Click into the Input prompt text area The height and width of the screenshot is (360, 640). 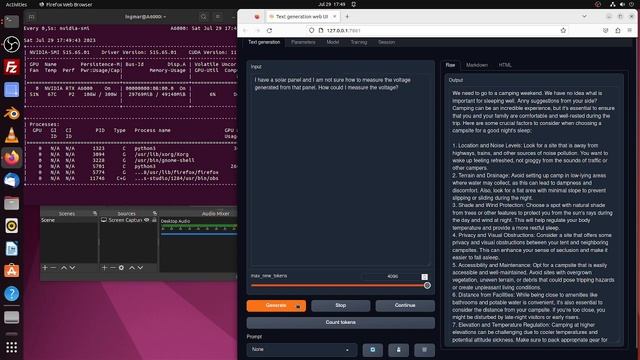point(340,169)
